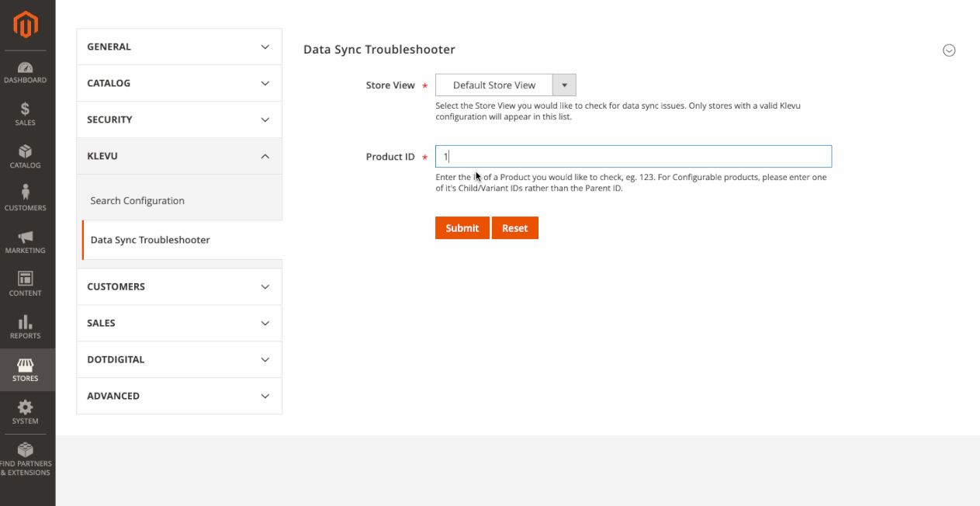Open the Store View dropdown
The width and height of the screenshot is (980, 506).
coord(505,85)
